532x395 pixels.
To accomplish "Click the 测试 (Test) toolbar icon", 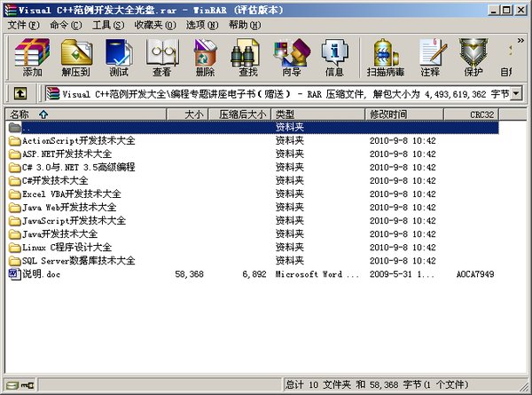I will click(x=119, y=57).
